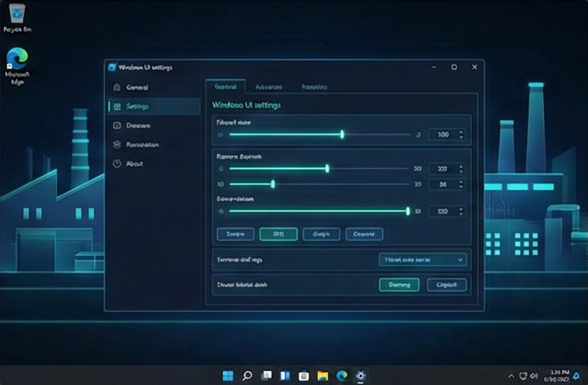Click the security shield icon in system tray
This screenshot has height=385, width=588.
(523, 376)
